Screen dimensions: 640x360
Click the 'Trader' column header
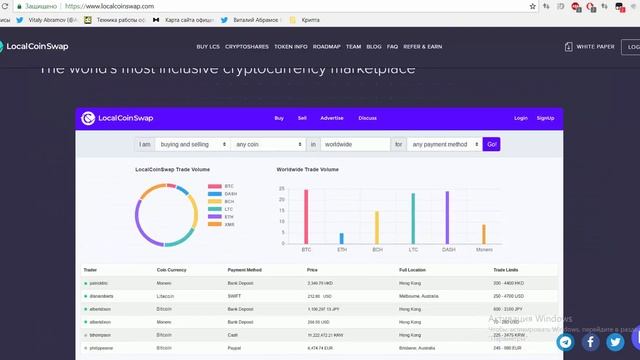90,270
